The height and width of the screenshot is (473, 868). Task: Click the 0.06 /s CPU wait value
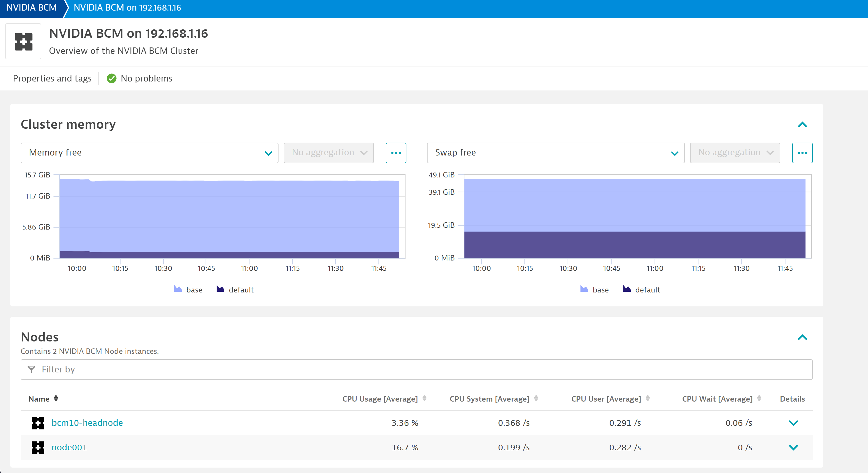tap(739, 423)
